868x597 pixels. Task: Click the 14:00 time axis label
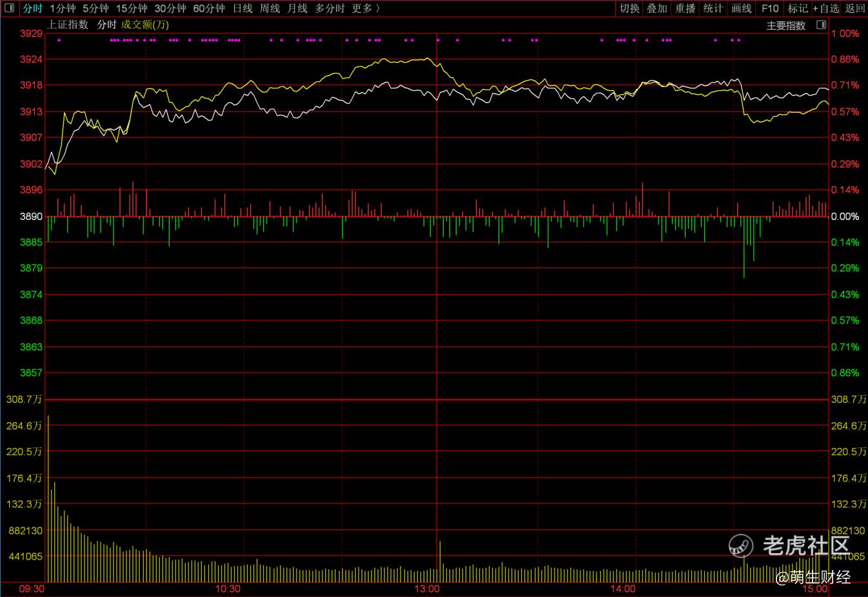[x=623, y=589]
